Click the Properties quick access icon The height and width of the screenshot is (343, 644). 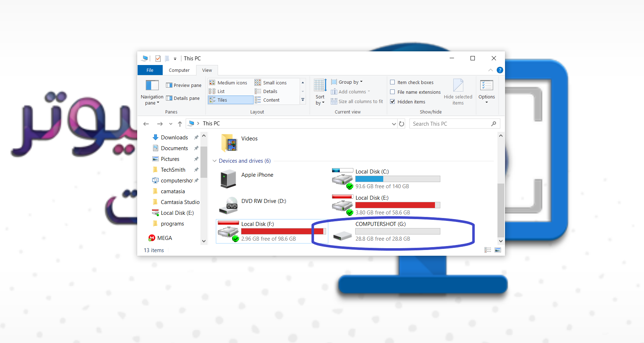(158, 58)
